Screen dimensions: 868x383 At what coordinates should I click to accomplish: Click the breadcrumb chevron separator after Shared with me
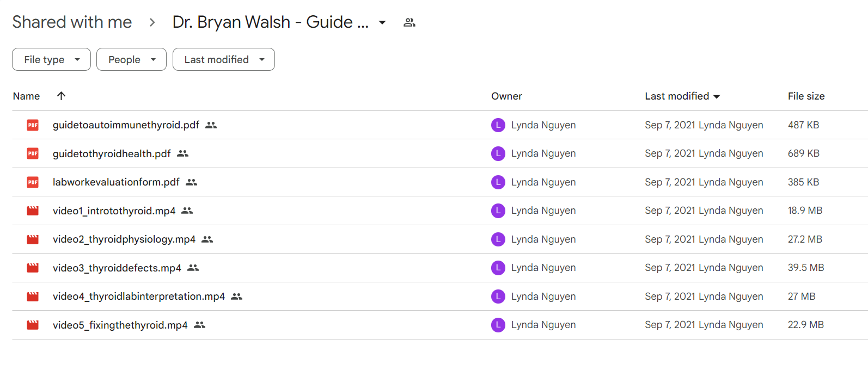(152, 22)
